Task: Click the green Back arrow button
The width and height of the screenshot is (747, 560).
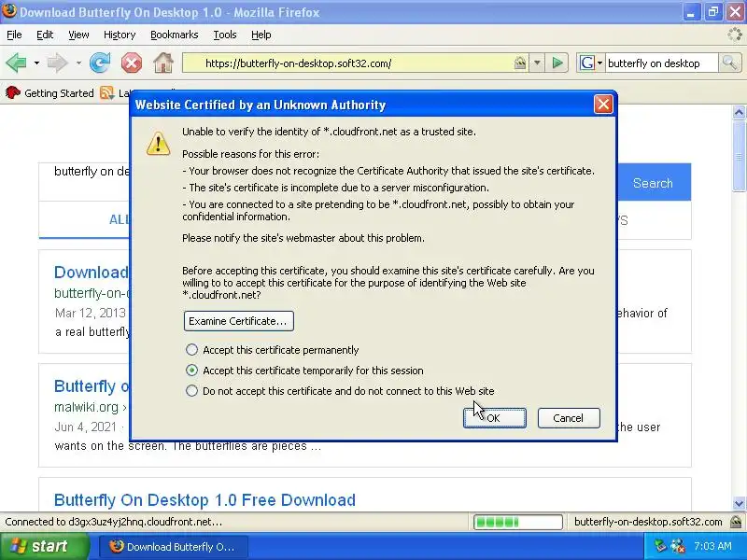Action: (x=16, y=63)
